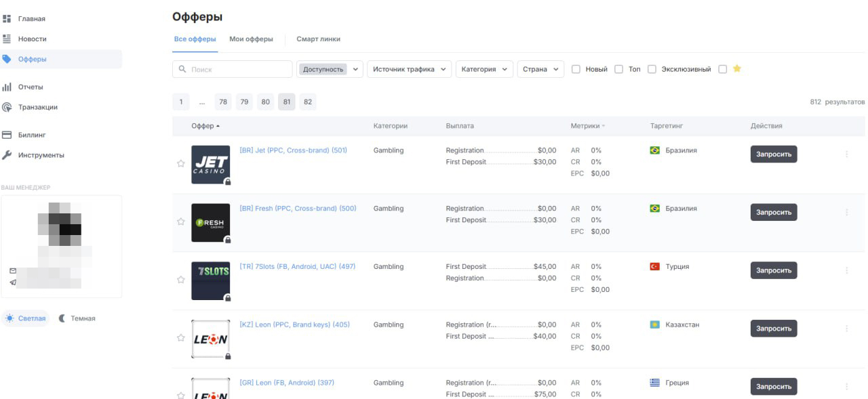
Task: Click the Биллинг card icon
Action: [x=7, y=135]
